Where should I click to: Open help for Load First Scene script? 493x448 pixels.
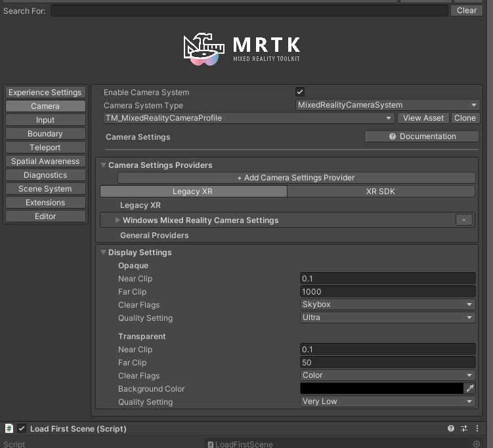(x=450, y=428)
